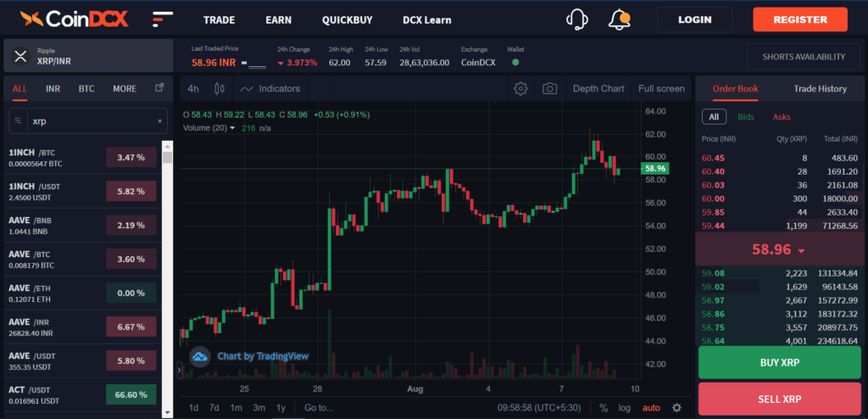
Task: Change candlestick chart style
Action: [220, 89]
